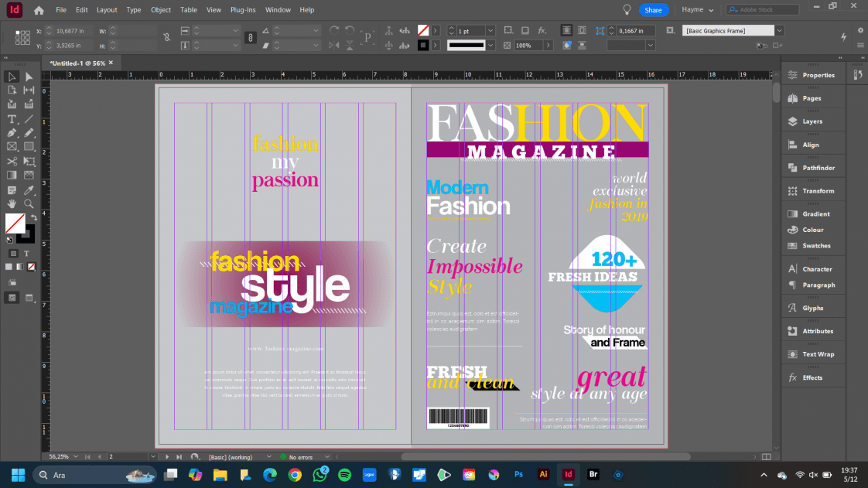Apply None to the selected object
This screenshot has height=488, width=868.
coord(32,267)
